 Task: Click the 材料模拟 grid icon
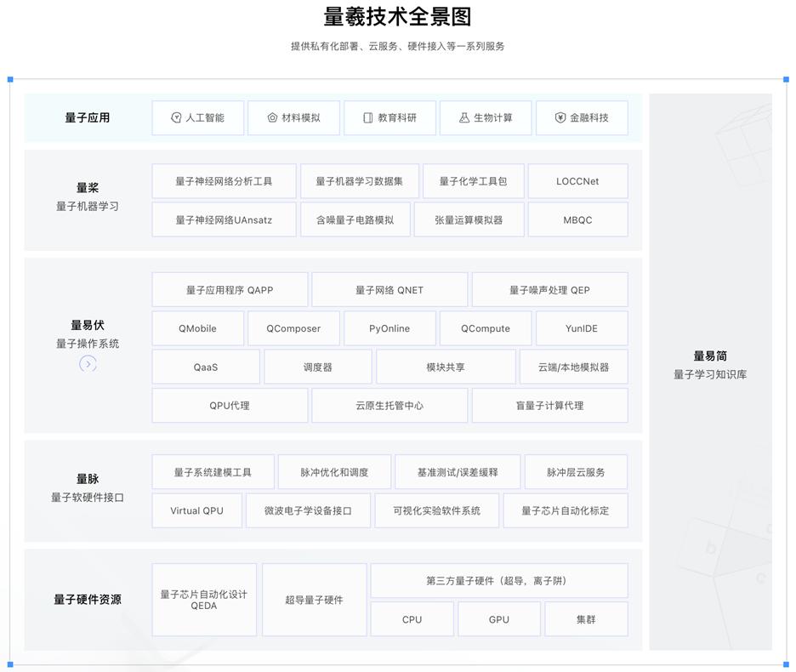(x=271, y=117)
